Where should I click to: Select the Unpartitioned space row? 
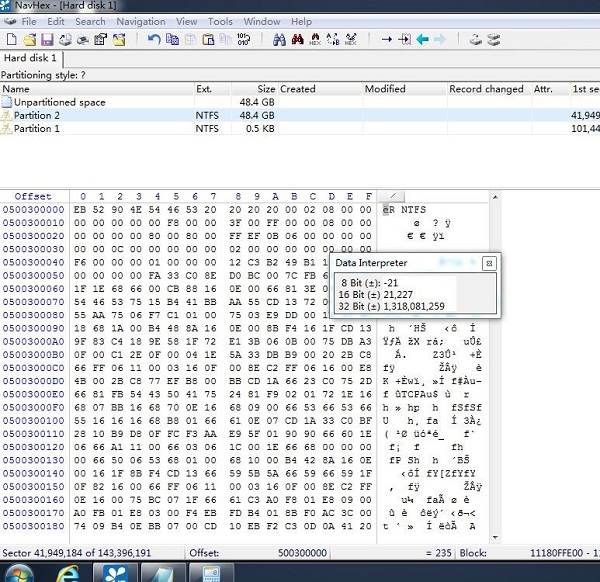tap(300, 102)
